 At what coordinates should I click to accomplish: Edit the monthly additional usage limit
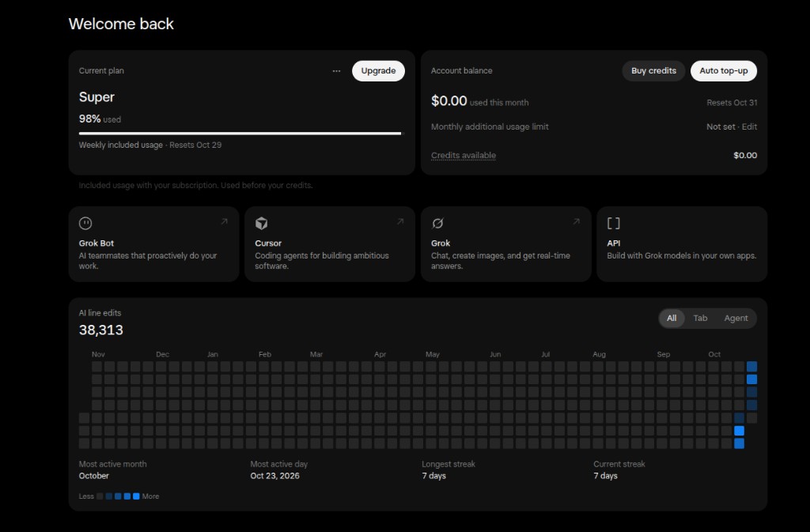pyautogui.click(x=750, y=127)
